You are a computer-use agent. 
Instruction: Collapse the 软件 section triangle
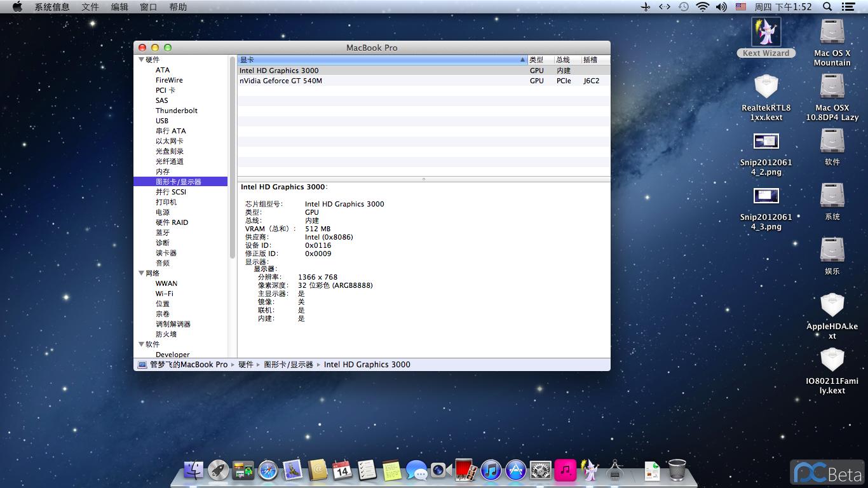(141, 344)
